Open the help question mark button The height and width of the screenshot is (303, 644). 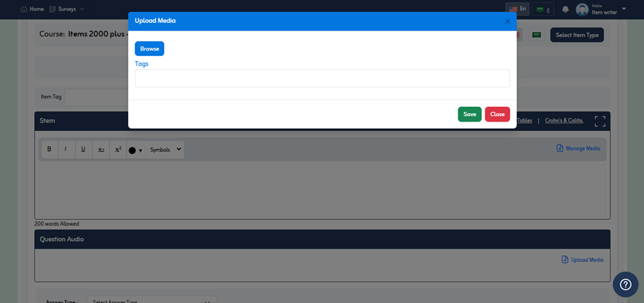pyautogui.click(x=625, y=284)
